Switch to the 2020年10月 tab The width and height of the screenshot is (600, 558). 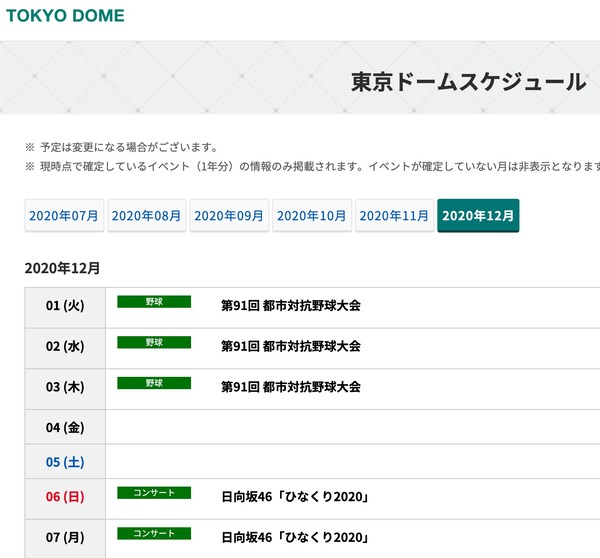(312, 215)
